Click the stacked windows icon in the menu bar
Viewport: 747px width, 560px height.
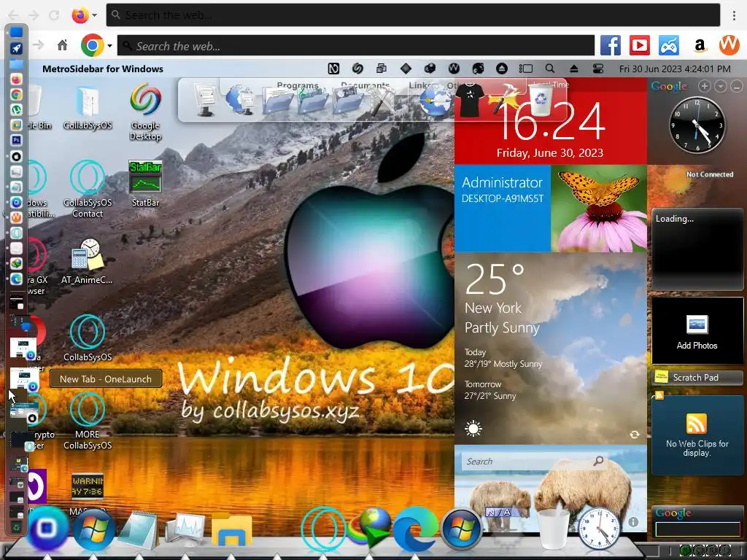pyautogui.click(x=382, y=69)
